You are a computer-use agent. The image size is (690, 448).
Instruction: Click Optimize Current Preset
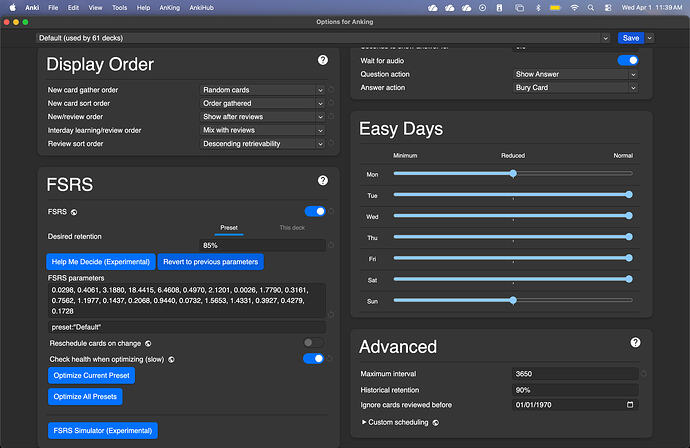[x=92, y=375]
